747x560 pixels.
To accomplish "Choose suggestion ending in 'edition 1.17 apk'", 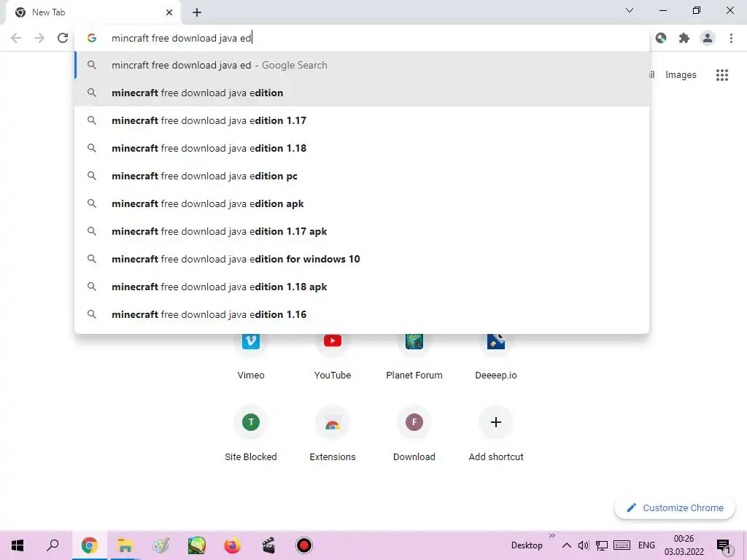I will coord(362,231).
